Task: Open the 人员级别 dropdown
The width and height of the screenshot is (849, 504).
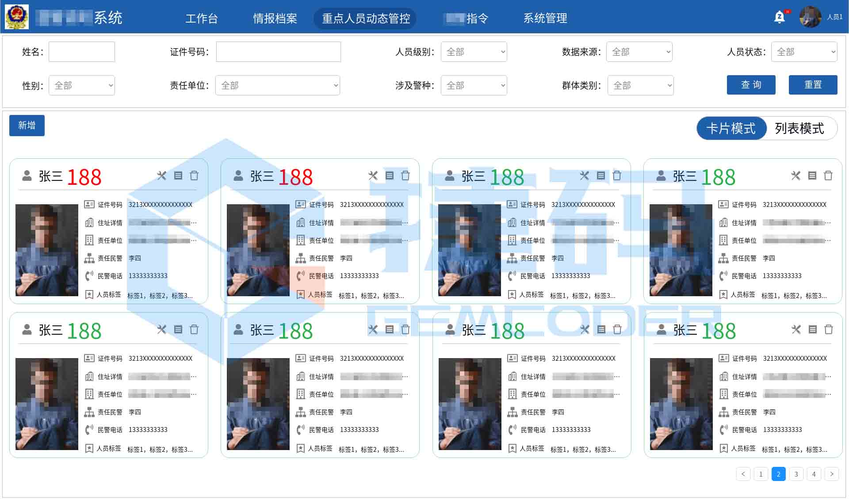Action: click(474, 52)
